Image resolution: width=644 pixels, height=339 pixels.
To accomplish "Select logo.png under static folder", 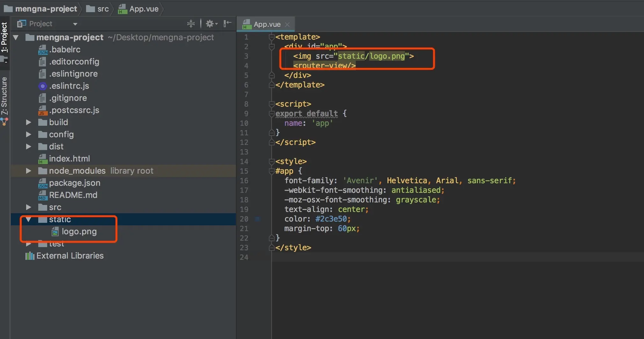I will click(79, 231).
